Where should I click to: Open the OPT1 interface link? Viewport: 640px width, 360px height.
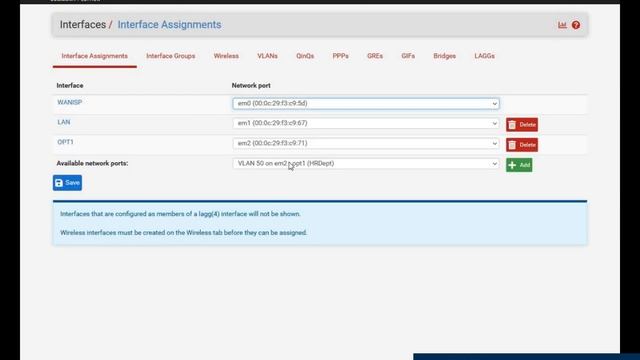pyautogui.click(x=65, y=142)
